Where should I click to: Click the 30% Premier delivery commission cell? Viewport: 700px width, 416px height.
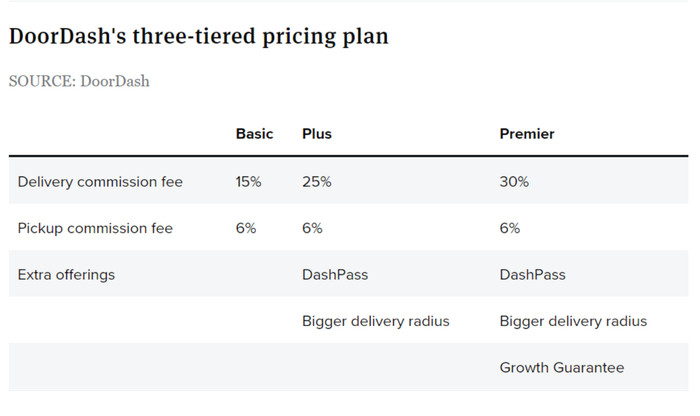pyautogui.click(x=514, y=182)
